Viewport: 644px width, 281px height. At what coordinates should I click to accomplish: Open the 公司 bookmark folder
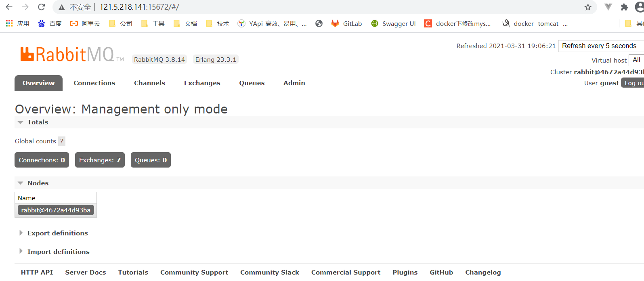tap(121, 23)
